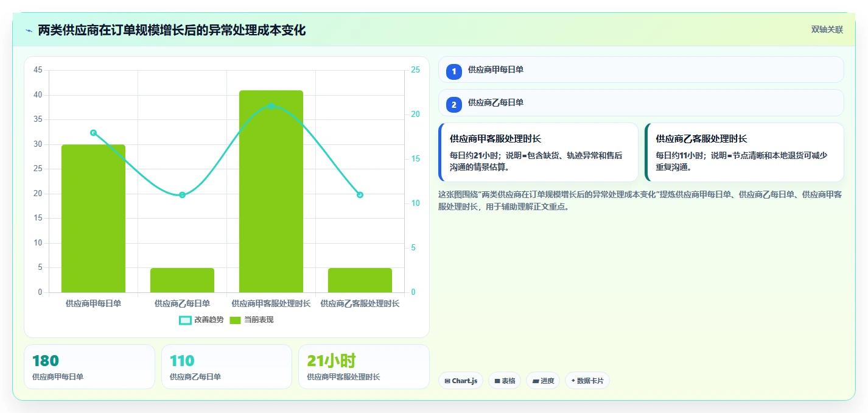Click the trend line point above 供应商乙每日单
868x413 pixels.
coord(182,195)
